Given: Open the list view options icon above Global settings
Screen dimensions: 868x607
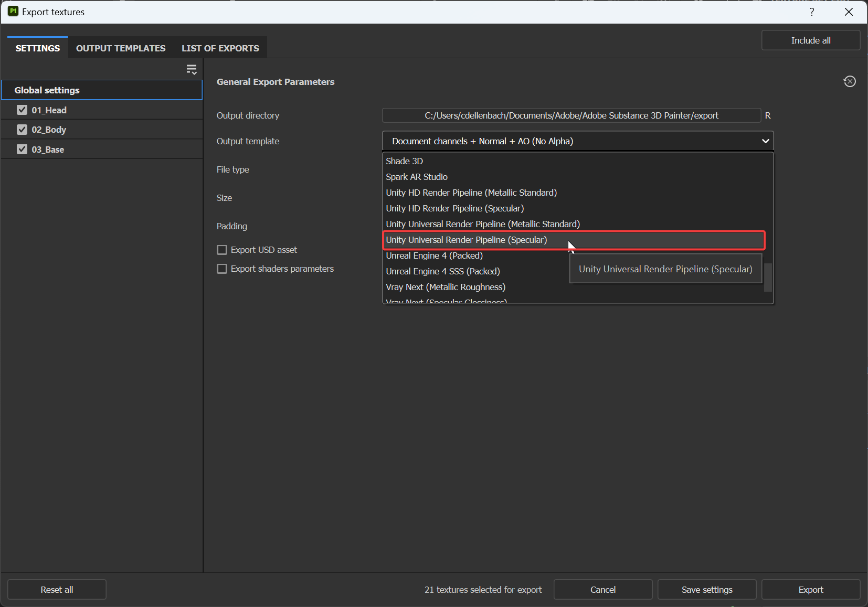Looking at the screenshot, I should pyautogui.click(x=192, y=69).
